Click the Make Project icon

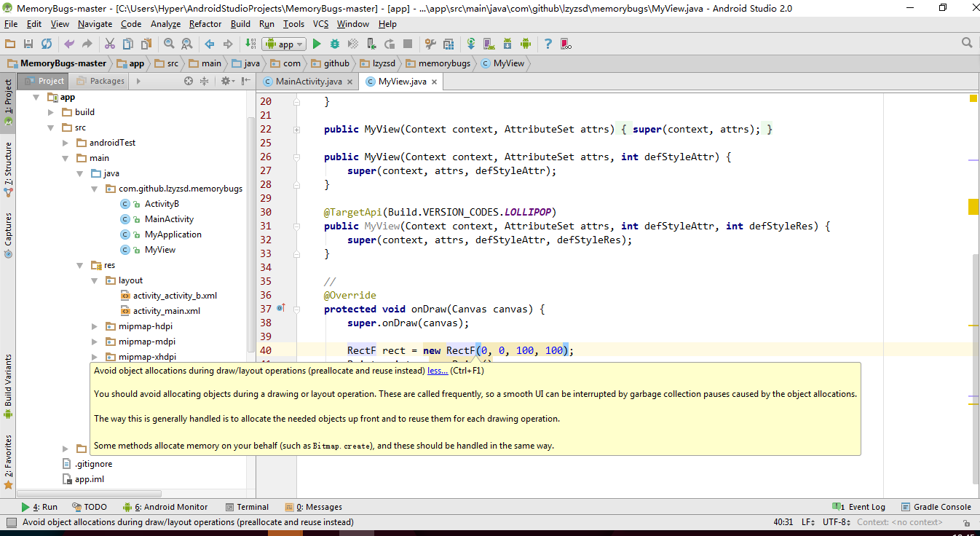point(250,44)
